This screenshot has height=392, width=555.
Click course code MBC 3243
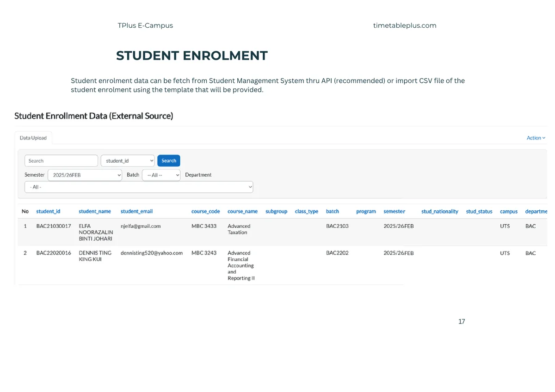[204, 253]
